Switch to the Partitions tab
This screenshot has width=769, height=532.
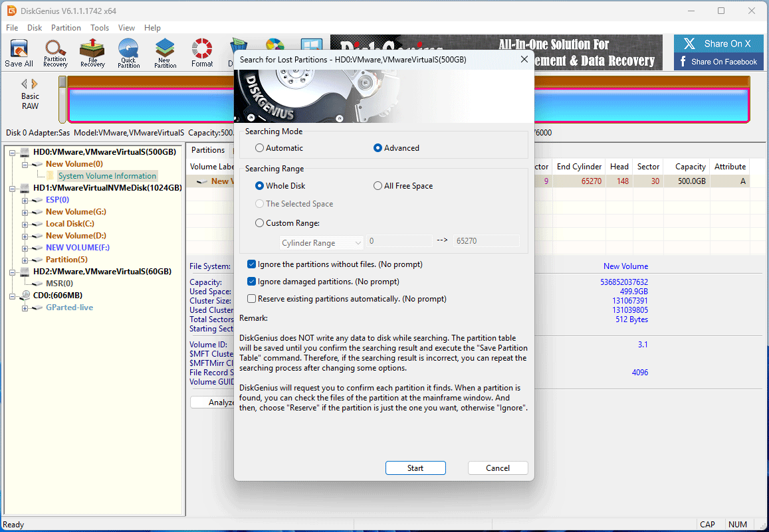208,150
